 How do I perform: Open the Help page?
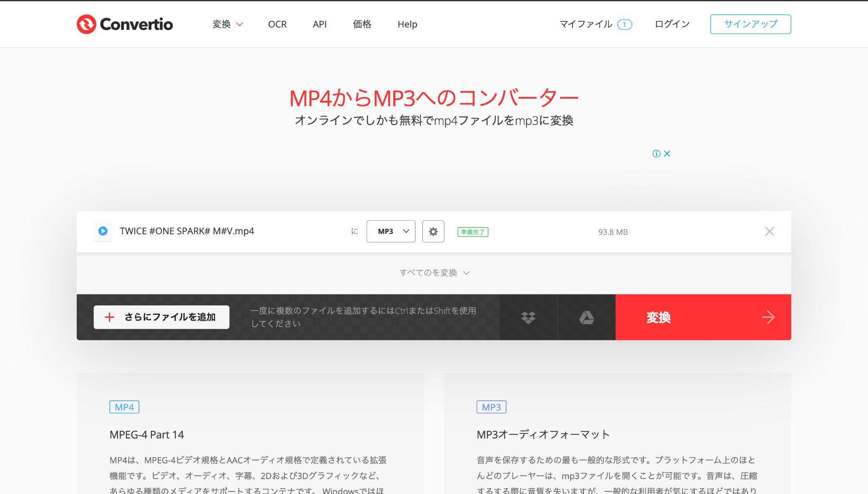point(407,24)
